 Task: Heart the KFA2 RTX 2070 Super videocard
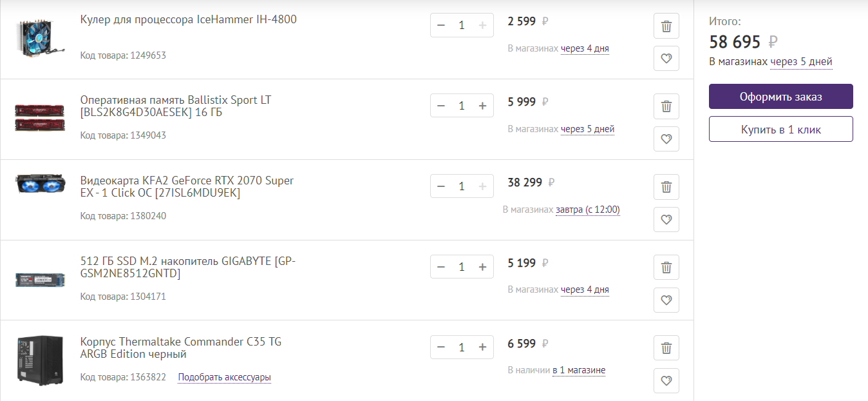tap(666, 219)
